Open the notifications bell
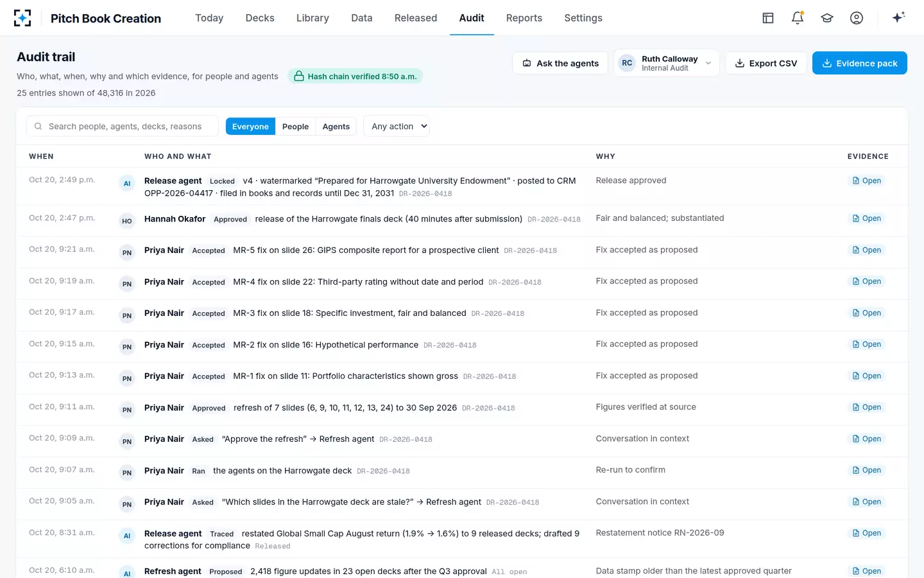Screen dimensions: 924x578 coord(798,18)
